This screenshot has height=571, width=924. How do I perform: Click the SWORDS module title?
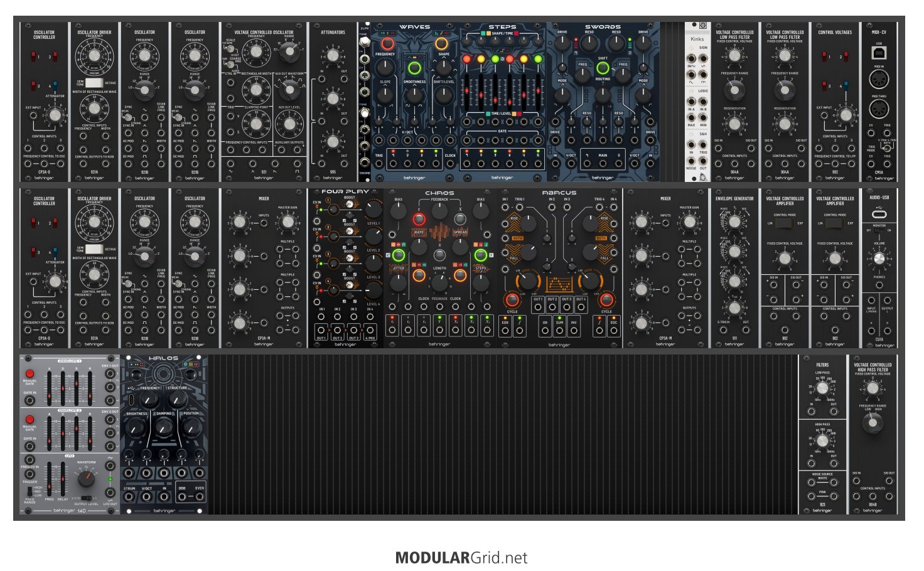click(603, 27)
